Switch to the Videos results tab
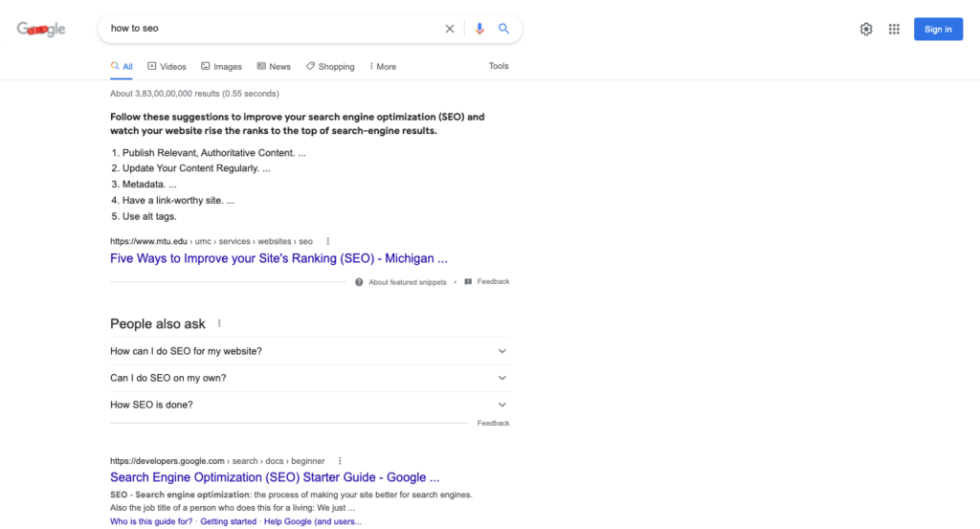The height and width of the screenshot is (529, 980). (x=167, y=67)
